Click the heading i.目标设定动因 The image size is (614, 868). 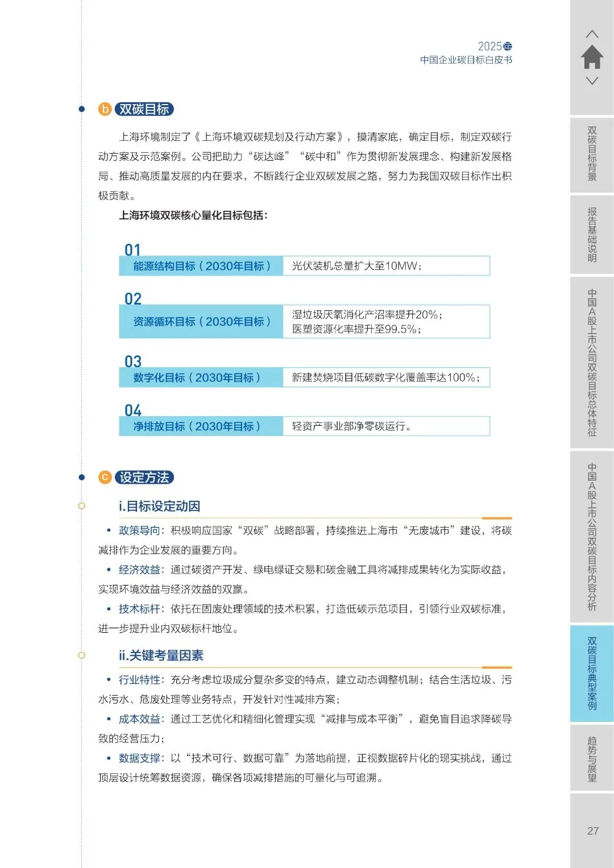[x=159, y=506]
